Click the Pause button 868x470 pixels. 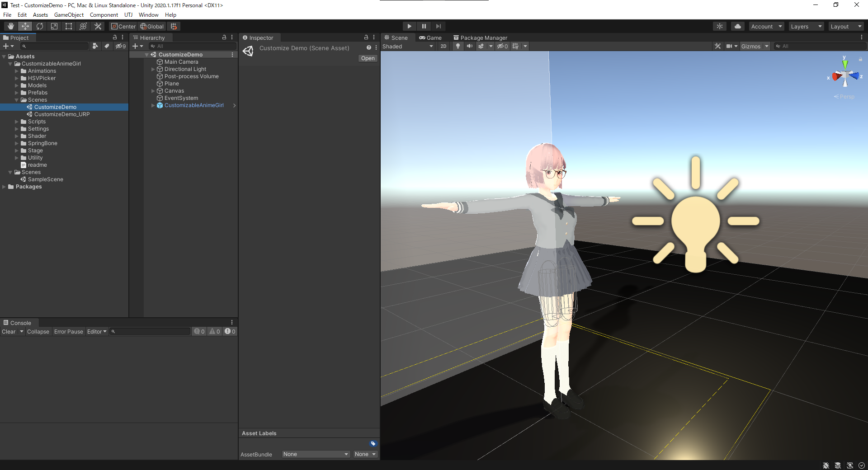point(424,26)
